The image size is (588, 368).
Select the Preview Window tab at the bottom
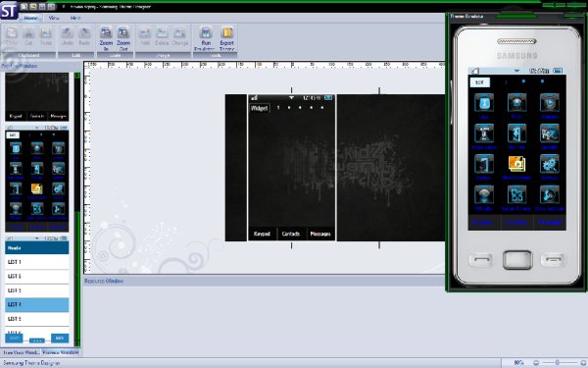tap(61, 352)
